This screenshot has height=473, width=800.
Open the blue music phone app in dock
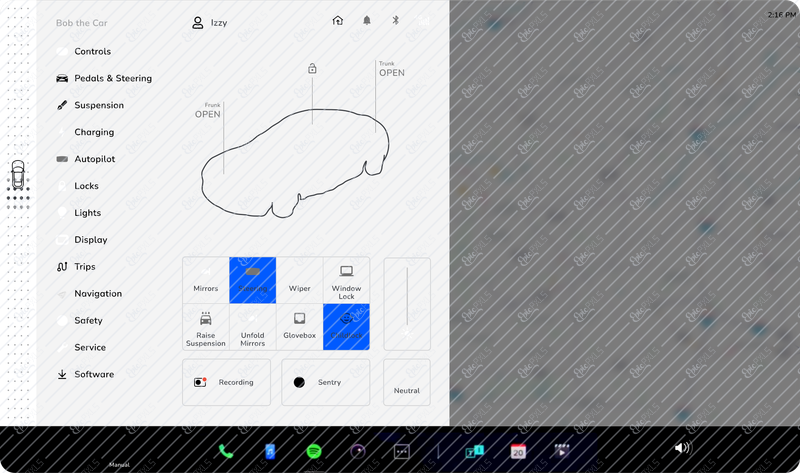[270, 451]
